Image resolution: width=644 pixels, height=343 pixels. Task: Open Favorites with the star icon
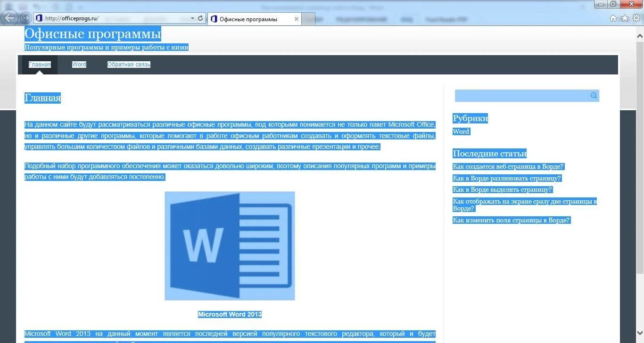coord(625,18)
